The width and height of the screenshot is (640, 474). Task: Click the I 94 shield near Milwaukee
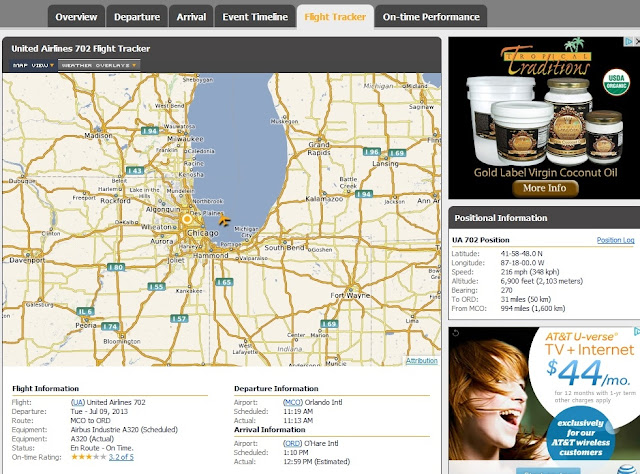(150, 131)
